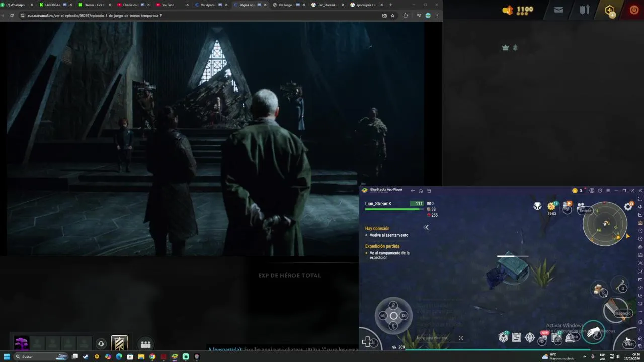The image size is (644, 362).
Task: Open the three-people group button in bottom bar
Action: tap(146, 344)
